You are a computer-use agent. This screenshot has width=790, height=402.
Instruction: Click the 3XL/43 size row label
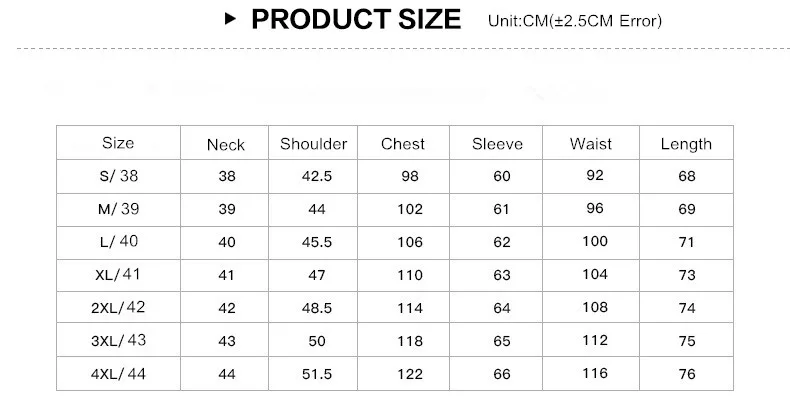coord(118,341)
